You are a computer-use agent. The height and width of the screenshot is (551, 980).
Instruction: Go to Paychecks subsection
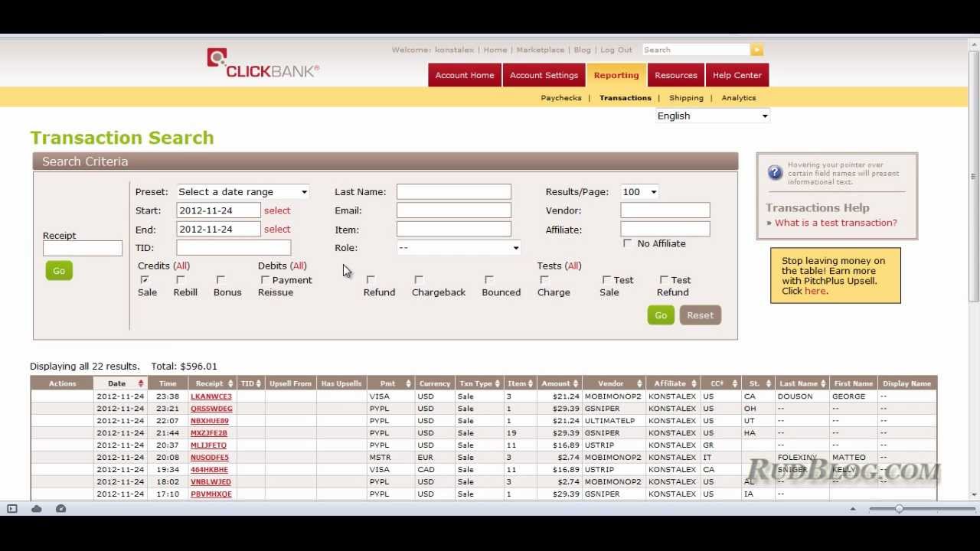[561, 98]
